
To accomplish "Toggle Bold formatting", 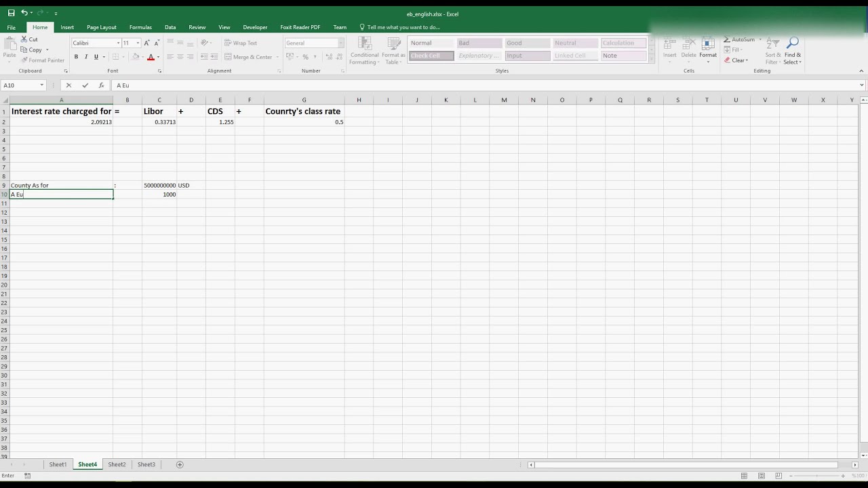I will pyautogui.click(x=76, y=57).
